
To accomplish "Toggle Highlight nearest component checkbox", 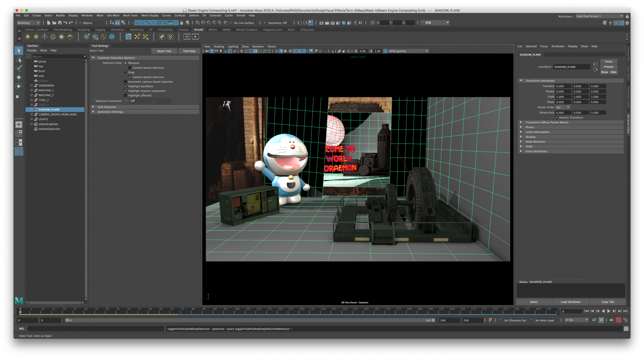I will click(125, 91).
